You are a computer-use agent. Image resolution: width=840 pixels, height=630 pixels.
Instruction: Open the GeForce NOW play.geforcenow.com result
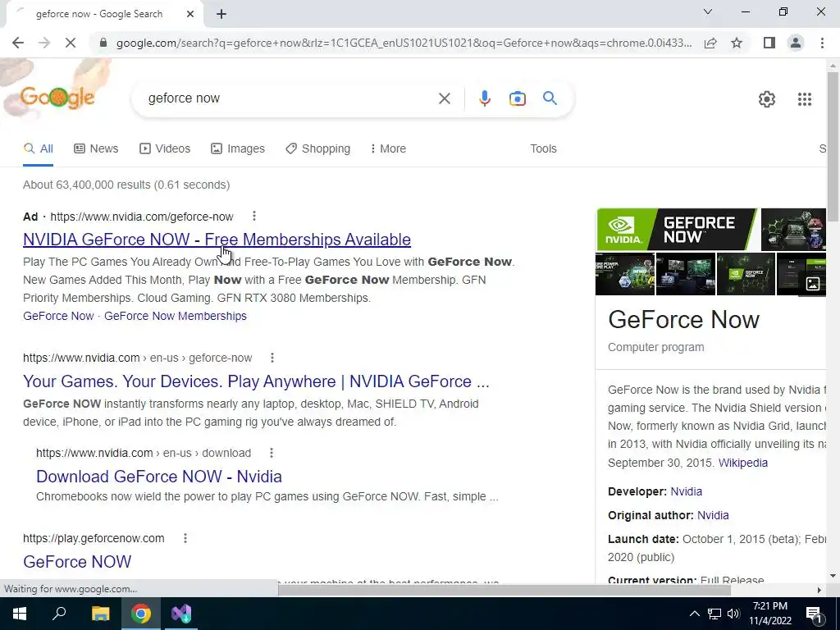(77, 561)
